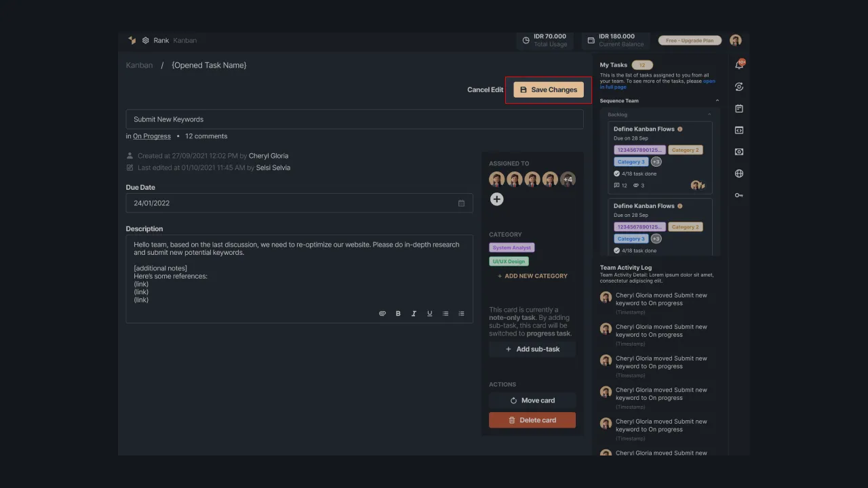This screenshot has width=868, height=488.
Task: Click the Rank item in the top bar
Action: [161, 41]
